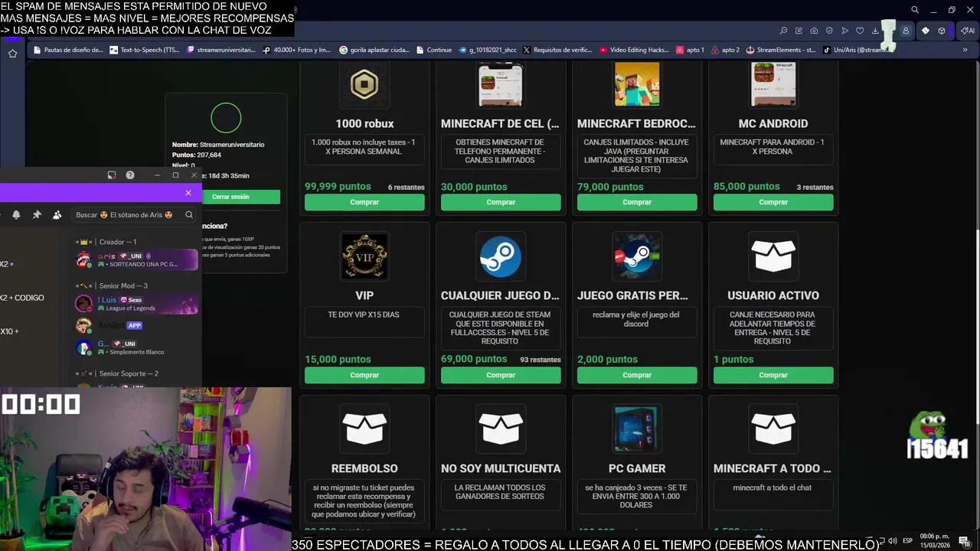Click the send arrow flow icon
Screen dimensions: 980x551
point(844,31)
